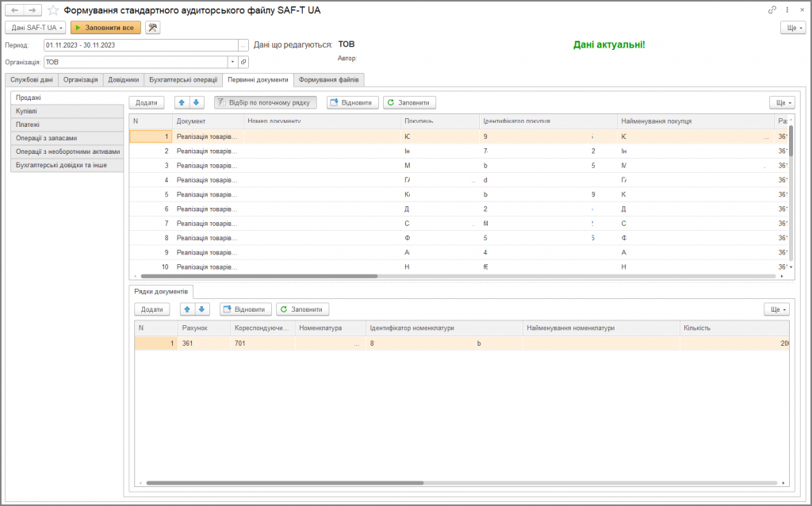The image size is (812, 506).
Task: Click Заповнити above the documents table
Action: [x=409, y=102]
